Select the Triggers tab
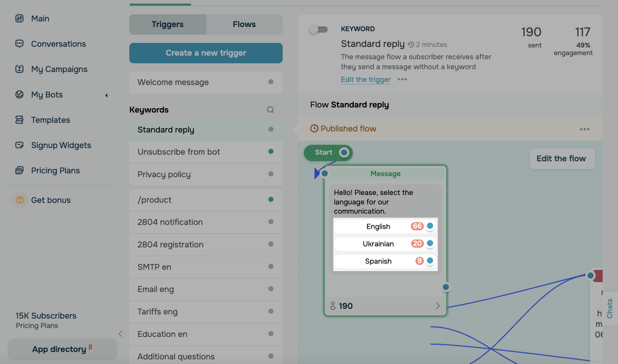Screen dimensions: 618x364 click(x=168, y=25)
